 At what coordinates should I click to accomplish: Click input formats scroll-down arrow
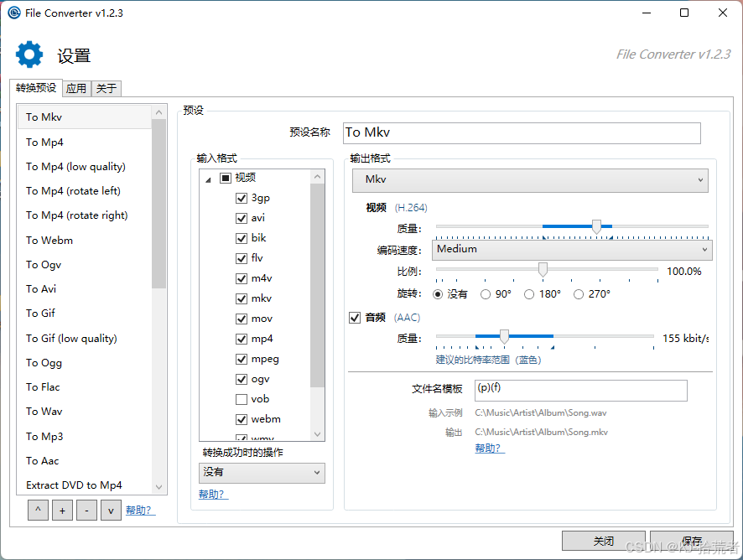(318, 434)
